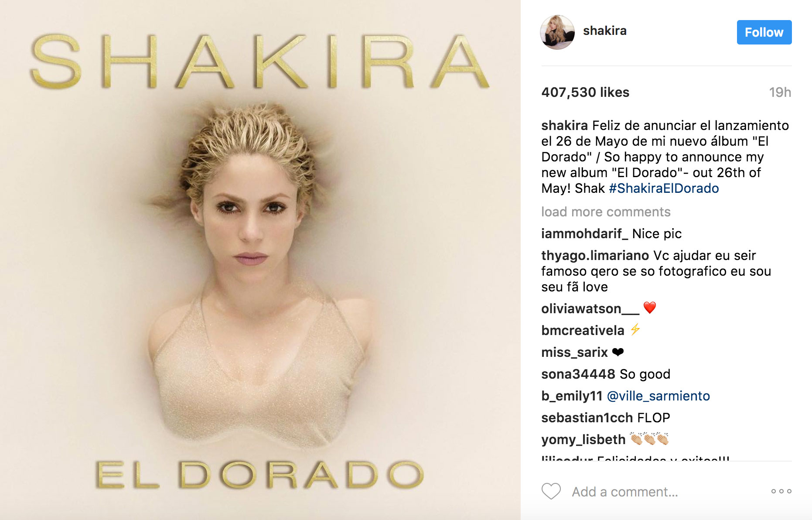The width and height of the screenshot is (812, 520).
Task: View sebastian1cch's profile
Action: click(587, 418)
